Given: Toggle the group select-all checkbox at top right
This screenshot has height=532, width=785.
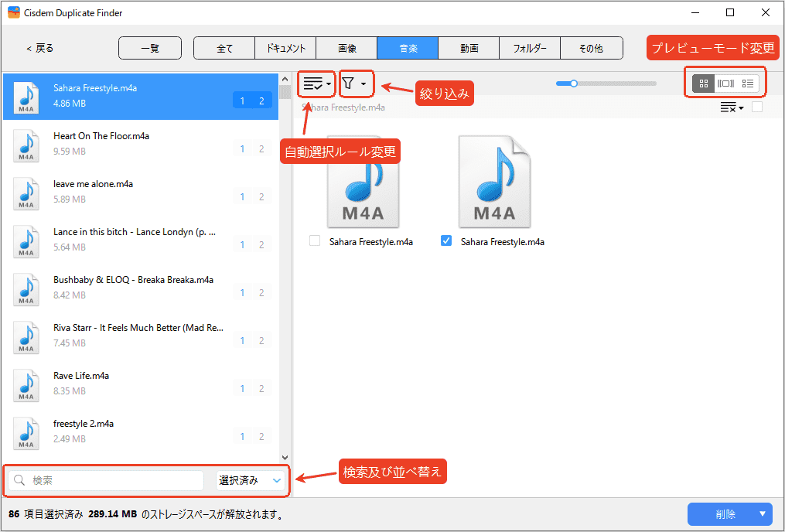Looking at the screenshot, I should coord(757,107).
